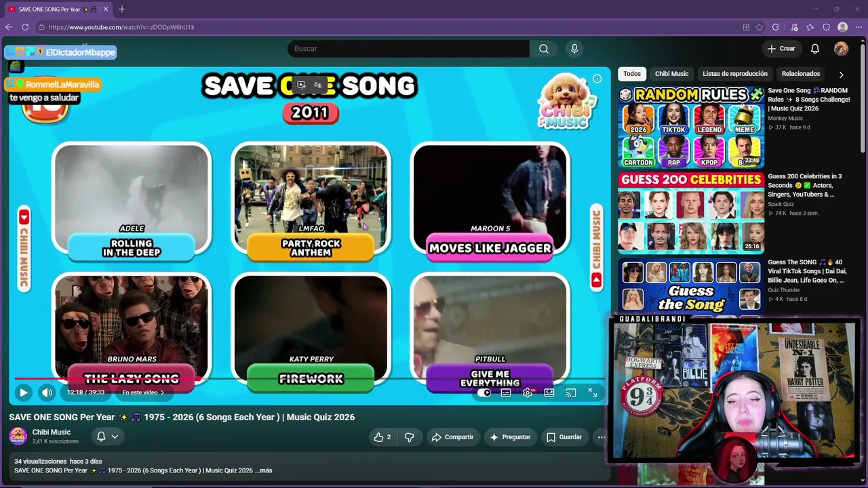The height and width of the screenshot is (488, 868).
Task: Open the player settings gear
Action: [528, 392]
